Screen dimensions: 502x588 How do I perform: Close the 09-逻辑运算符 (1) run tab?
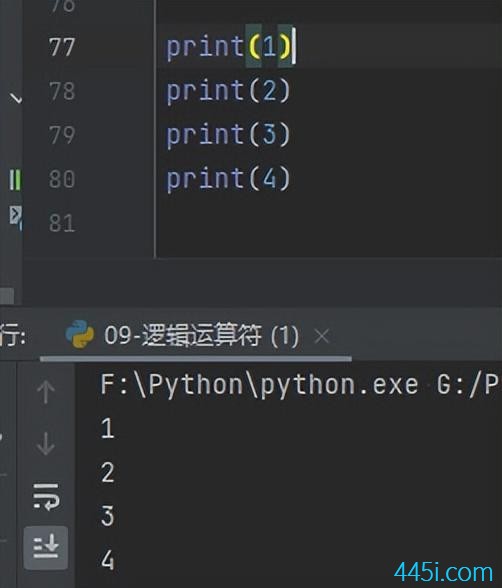point(322,336)
